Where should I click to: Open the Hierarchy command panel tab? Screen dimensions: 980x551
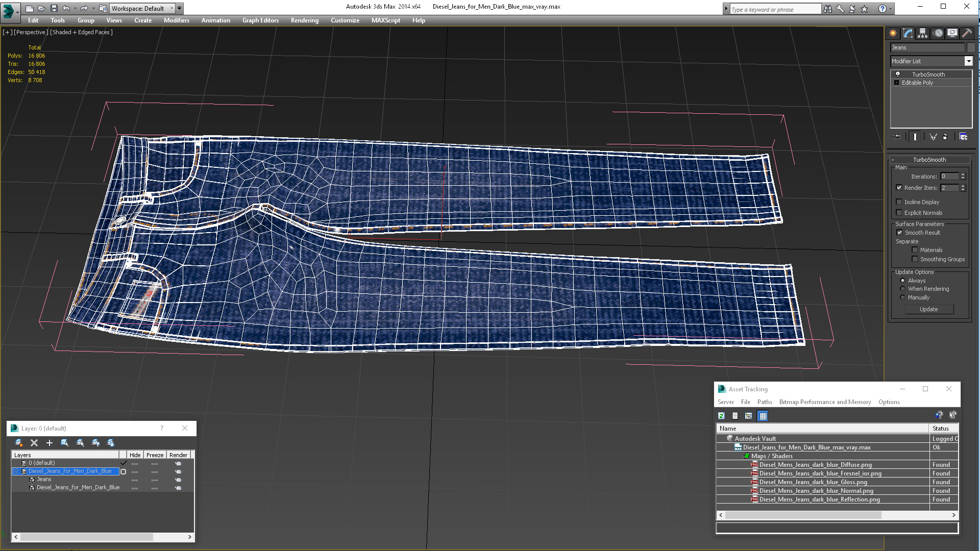(x=922, y=33)
